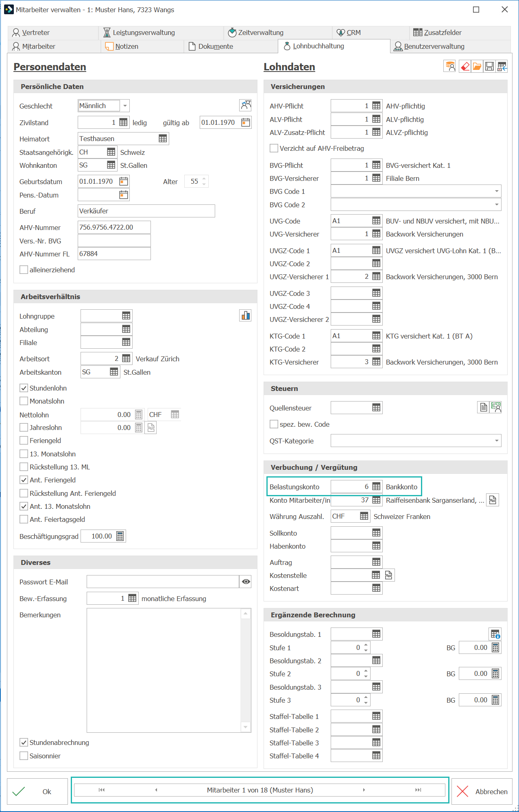Switch to the Zeitverwaltung tab
This screenshot has width=519, height=812.
click(x=278, y=33)
